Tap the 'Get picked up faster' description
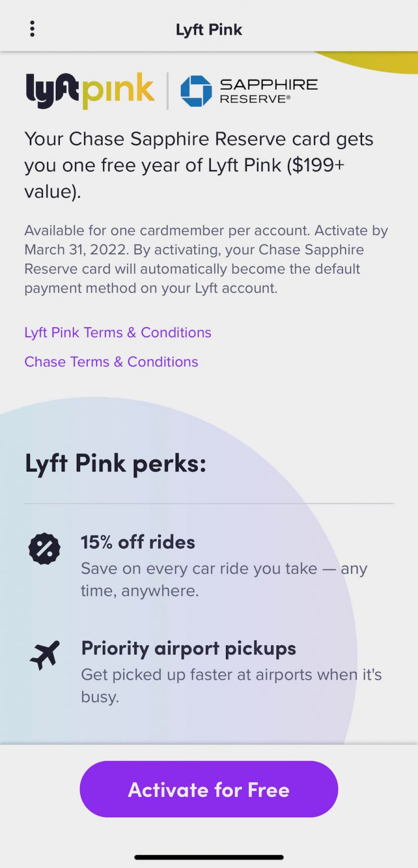The height and width of the screenshot is (868, 418). [231, 685]
